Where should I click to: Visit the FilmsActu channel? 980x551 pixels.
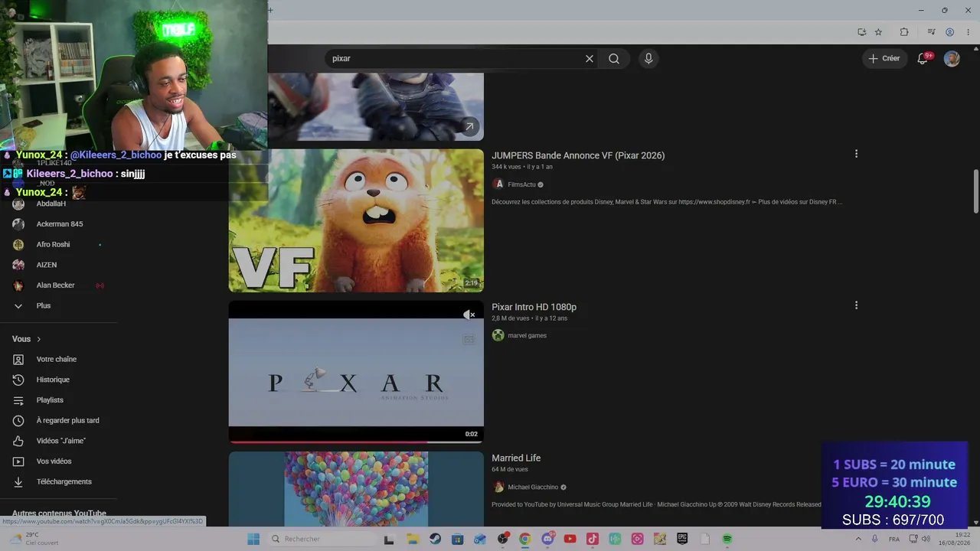coord(521,184)
